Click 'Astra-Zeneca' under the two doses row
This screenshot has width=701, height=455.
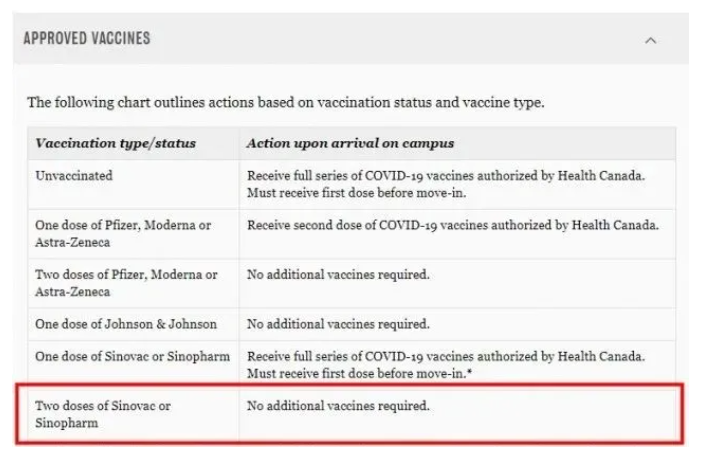coord(72,291)
